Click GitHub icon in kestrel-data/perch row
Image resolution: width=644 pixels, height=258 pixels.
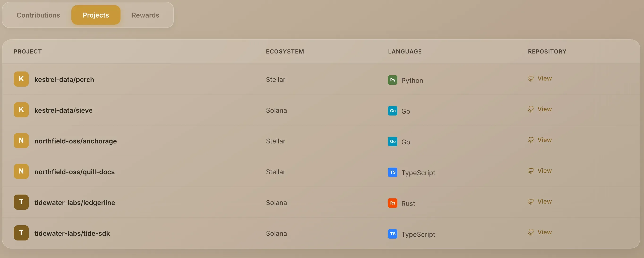coord(531,79)
